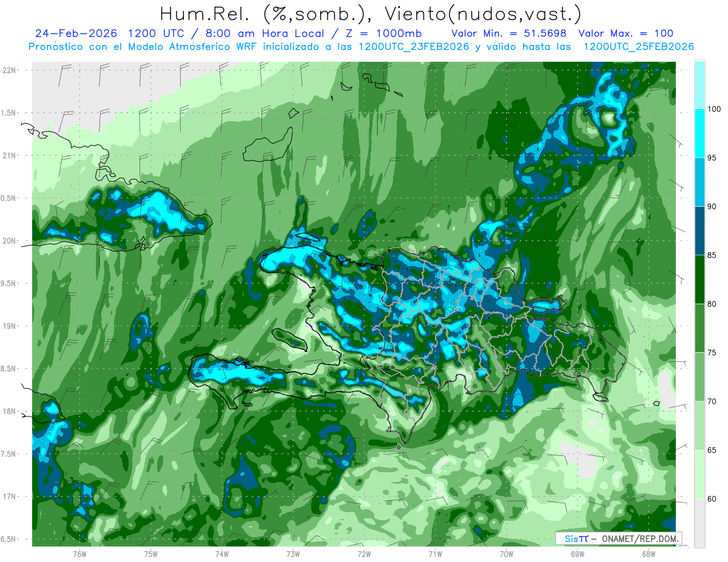Image resolution: width=728 pixels, height=562 pixels.
Task: Select initialization time '1200UTC_23FEB2026'
Action: coord(414,47)
